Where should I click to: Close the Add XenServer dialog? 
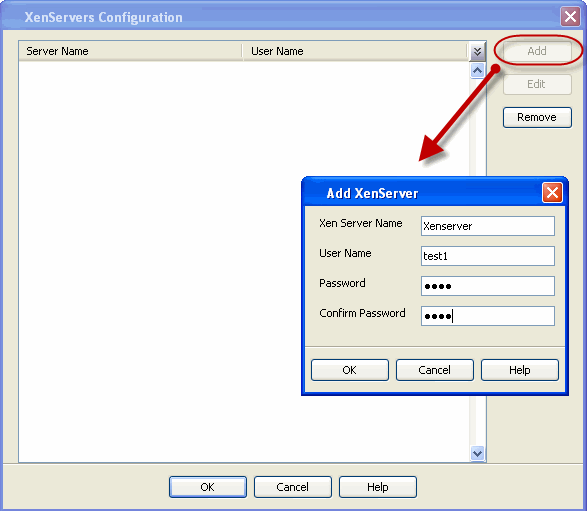point(553,193)
